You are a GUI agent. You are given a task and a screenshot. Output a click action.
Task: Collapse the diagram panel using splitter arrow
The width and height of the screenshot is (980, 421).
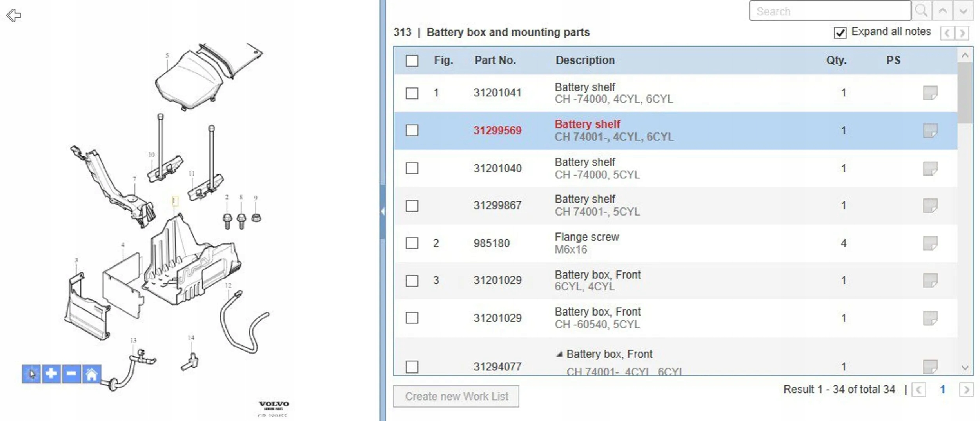tap(383, 212)
